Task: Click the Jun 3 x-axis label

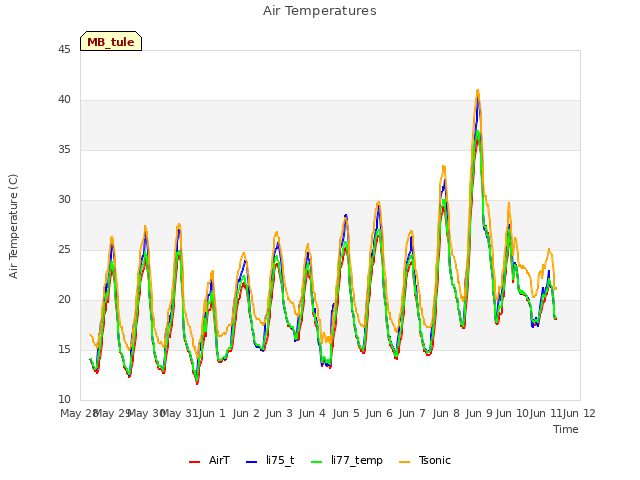Action: click(x=279, y=413)
